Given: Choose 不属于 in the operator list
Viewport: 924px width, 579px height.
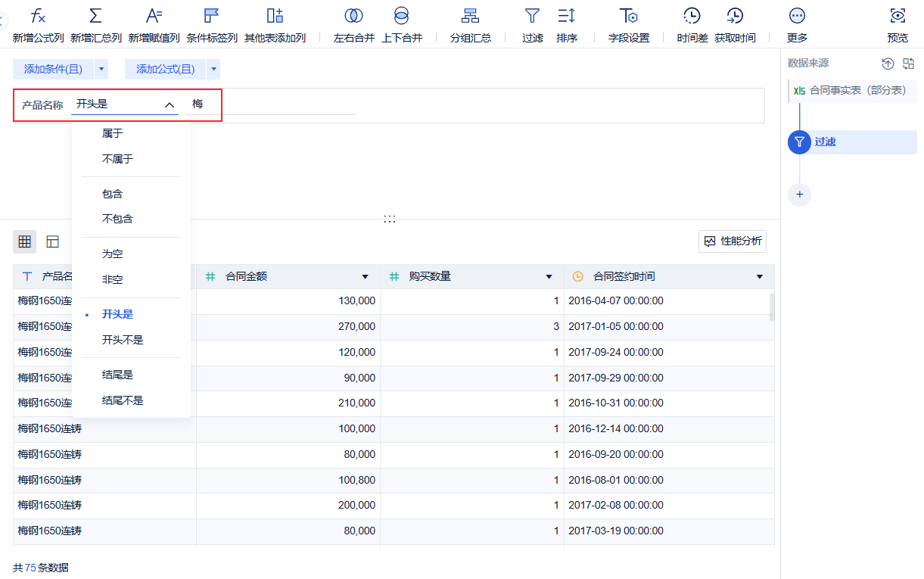Looking at the screenshot, I should [131, 159].
